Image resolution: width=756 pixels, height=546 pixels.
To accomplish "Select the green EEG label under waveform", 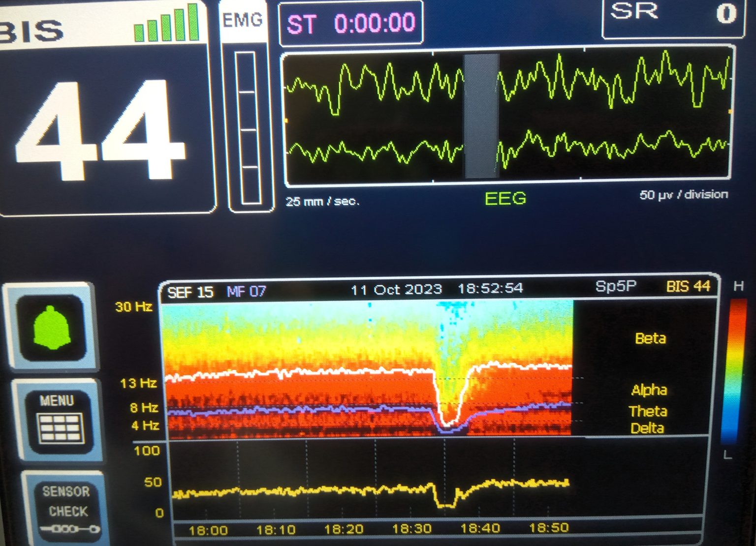I will click(505, 198).
